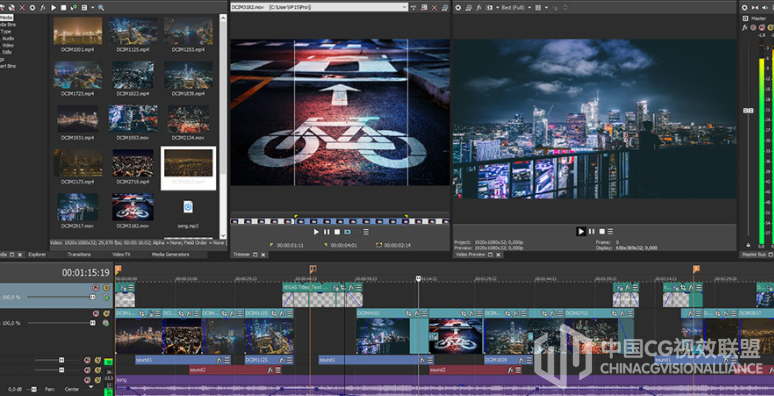Start preview in Project Media toolbar
Image resolution: width=774 pixels, height=396 pixels.
point(53,7)
